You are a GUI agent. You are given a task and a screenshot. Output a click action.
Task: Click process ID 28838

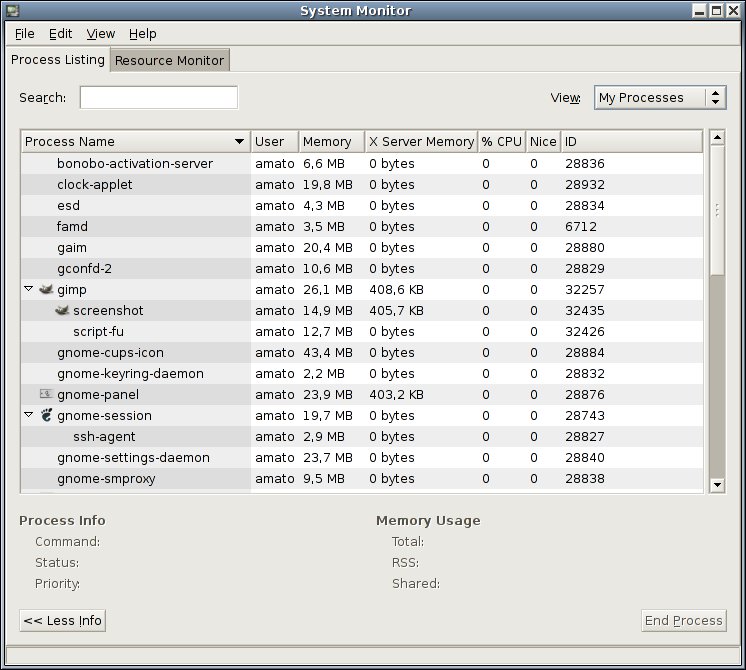point(585,478)
